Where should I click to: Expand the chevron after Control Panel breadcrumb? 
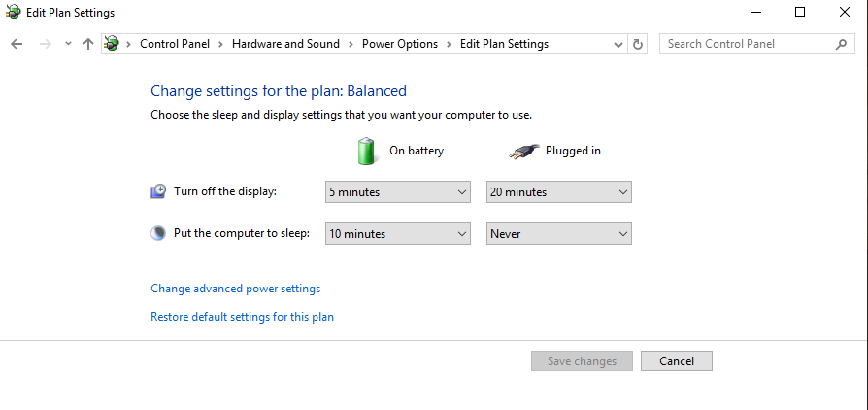click(220, 44)
